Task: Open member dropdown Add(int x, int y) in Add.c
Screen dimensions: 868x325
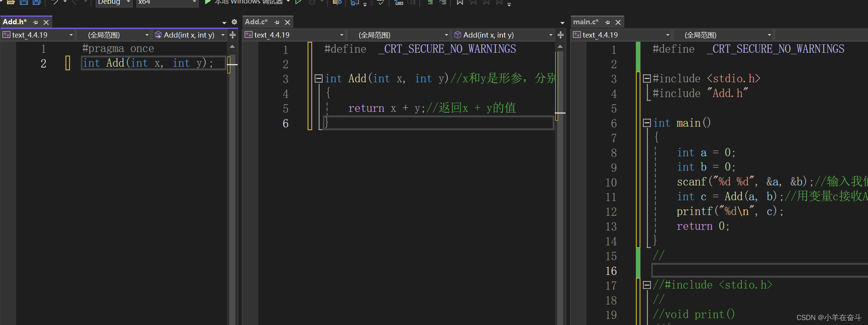Action: pos(504,35)
